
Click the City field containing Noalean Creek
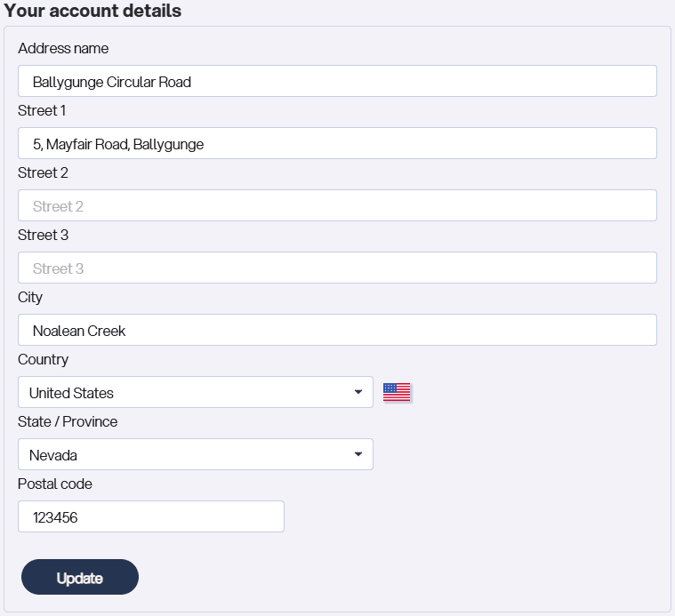tap(337, 330)
